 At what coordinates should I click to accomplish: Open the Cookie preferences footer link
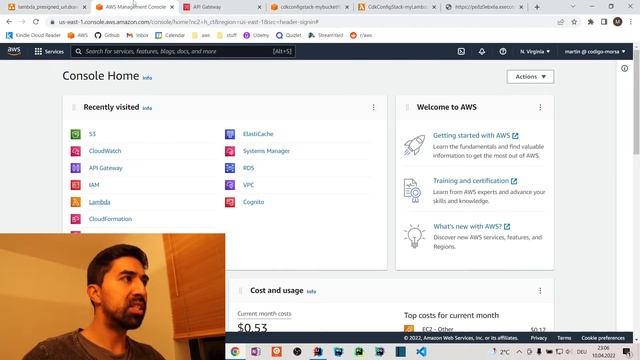click(603, 338)
